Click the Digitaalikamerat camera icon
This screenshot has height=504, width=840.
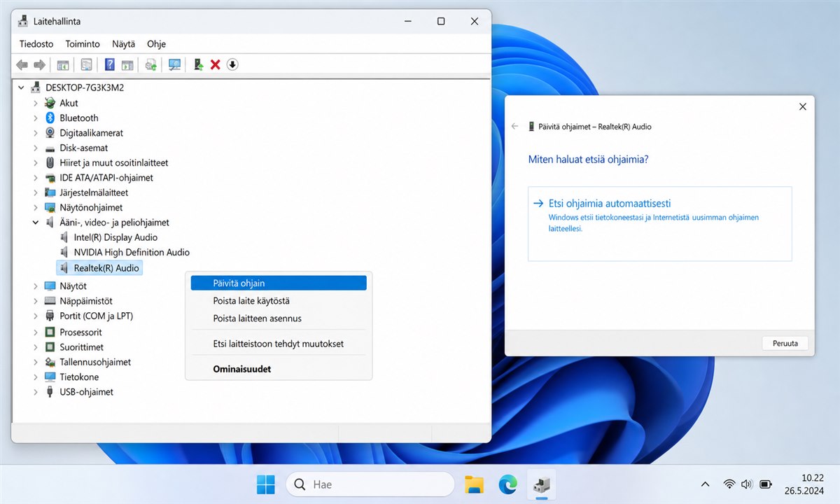(50, 133)
